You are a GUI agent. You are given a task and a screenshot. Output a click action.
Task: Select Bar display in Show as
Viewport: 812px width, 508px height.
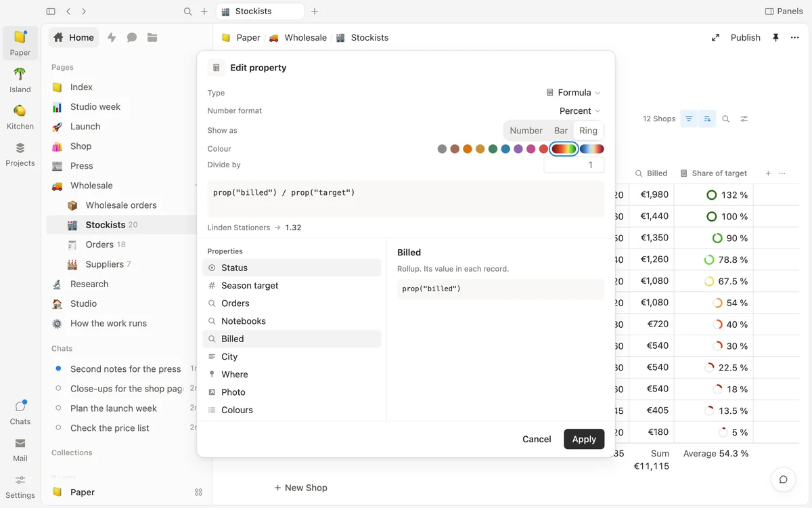pos(561,131)
